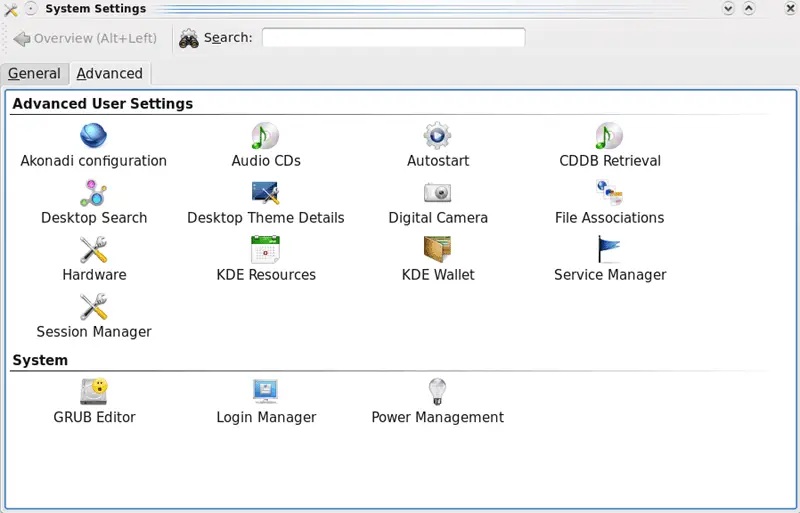Click the binoculars search icon

pyautogui.click(x=189, y=38)
